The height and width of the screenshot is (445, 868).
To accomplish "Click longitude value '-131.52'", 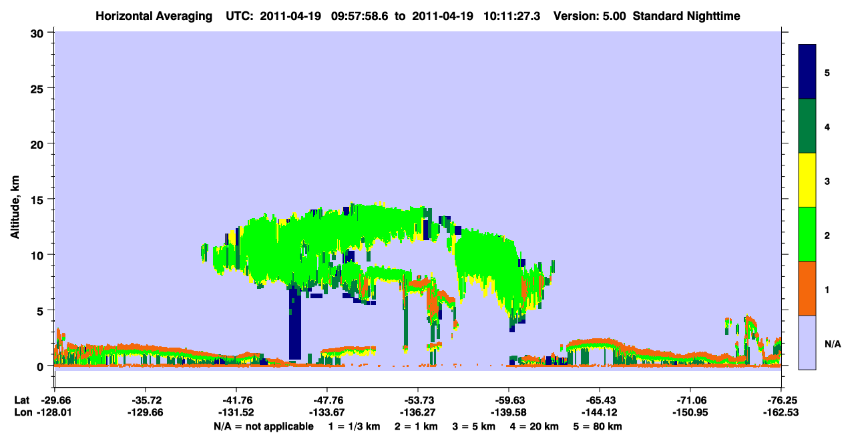I will [x=236, y=413].
